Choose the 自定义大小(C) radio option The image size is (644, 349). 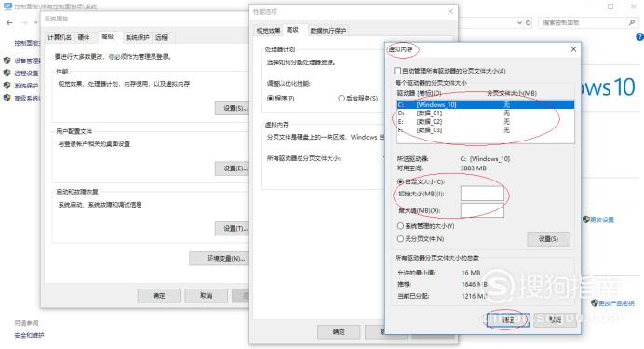(422, 181)
